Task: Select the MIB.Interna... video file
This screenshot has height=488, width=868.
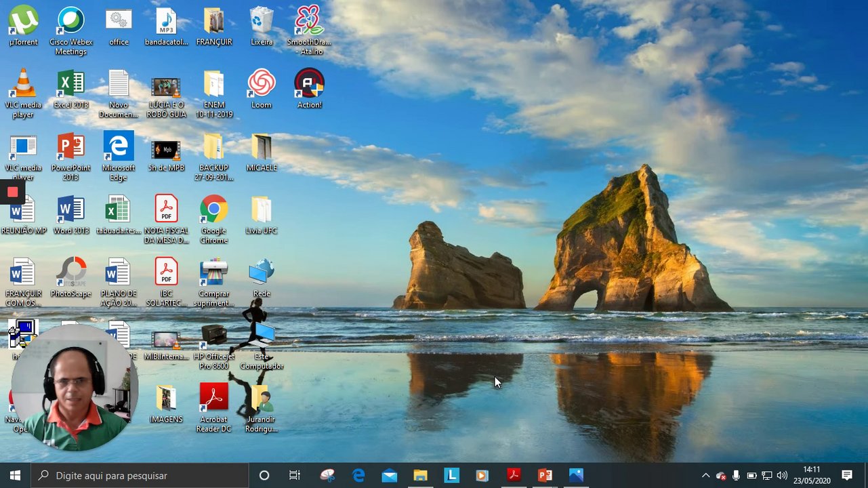Action: click(x=166, y=346)
